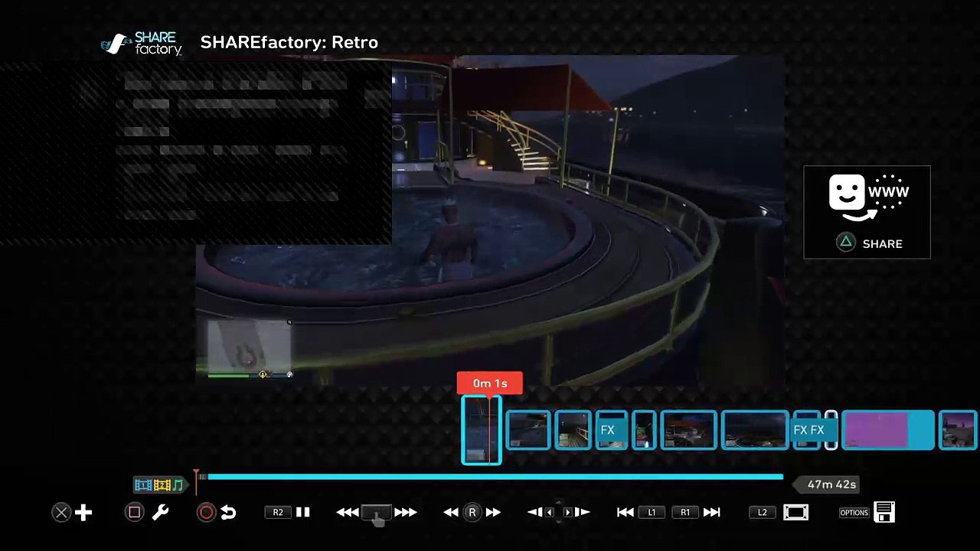Select the blue video track icon
This screenshot has height=551, width=980.
142,485
